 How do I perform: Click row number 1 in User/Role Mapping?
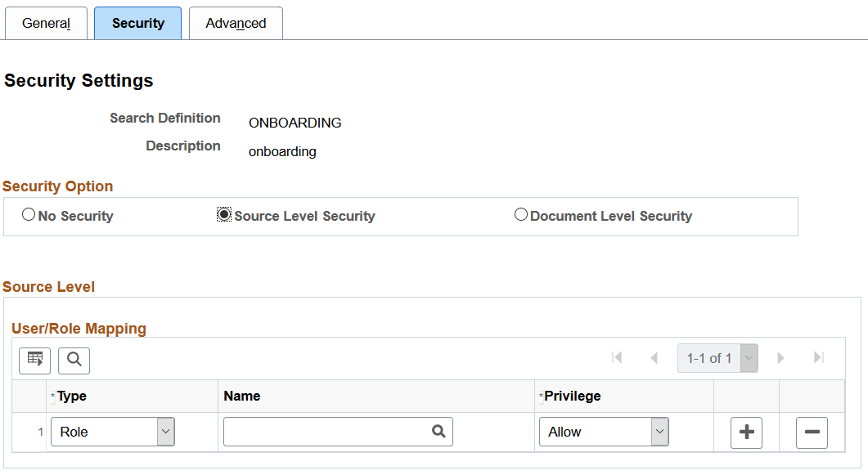29,432
